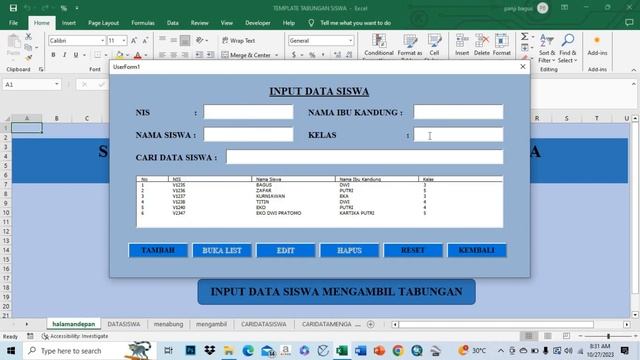The width and height of the screenshot is (640, 360).
Task: Open Cell Styles gallery
Action: [x=434, y=46]
